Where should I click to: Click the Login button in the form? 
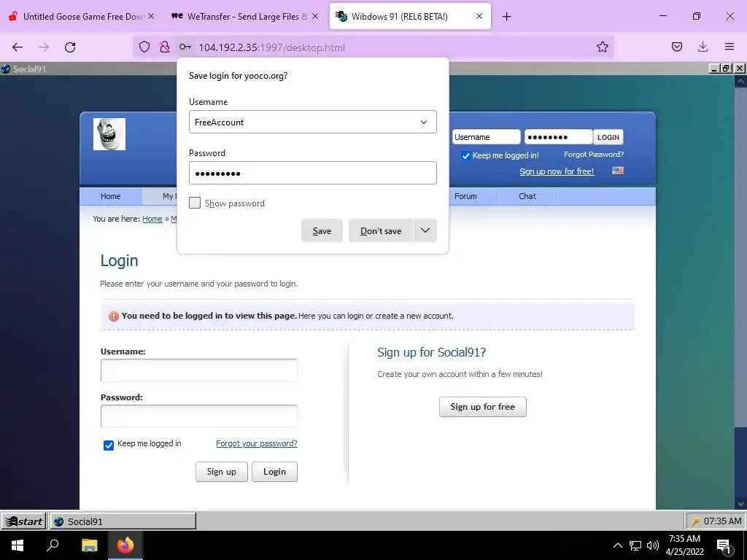pos(275,472)
